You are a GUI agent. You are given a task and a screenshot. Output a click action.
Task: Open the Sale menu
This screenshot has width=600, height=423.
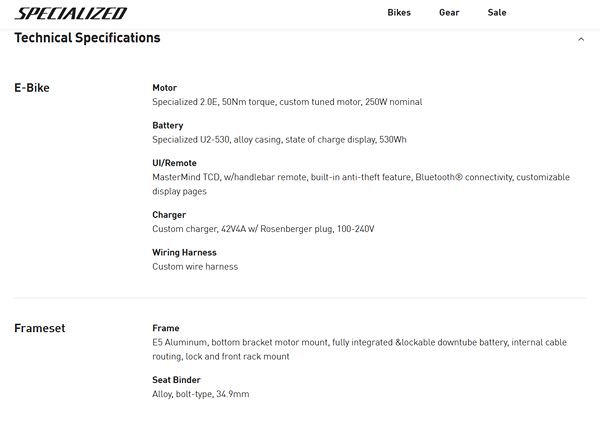pyautogui.click(x=497, y=13)
